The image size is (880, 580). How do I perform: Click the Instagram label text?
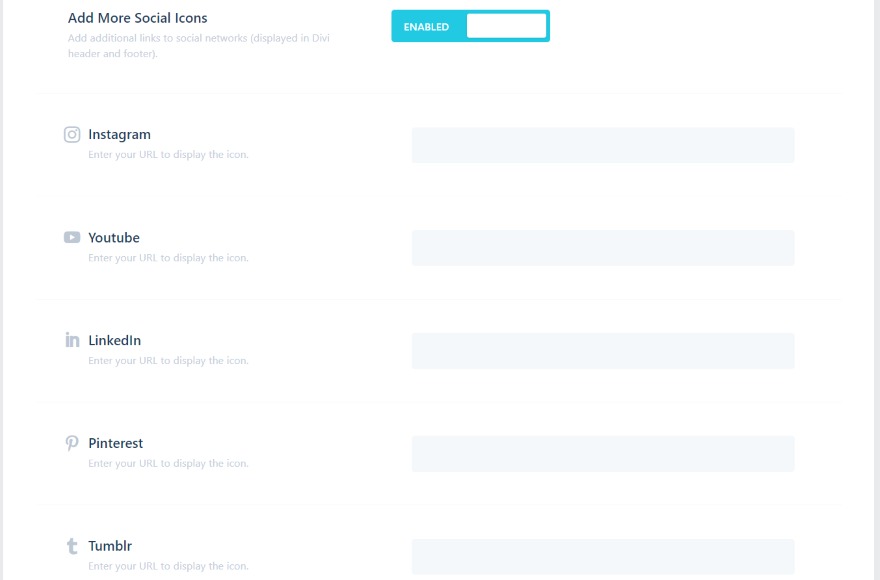120,135
